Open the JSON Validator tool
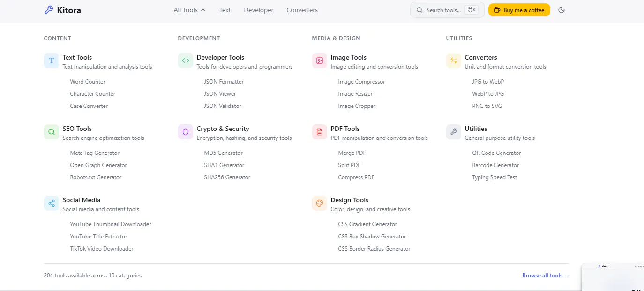 point(223,106)
